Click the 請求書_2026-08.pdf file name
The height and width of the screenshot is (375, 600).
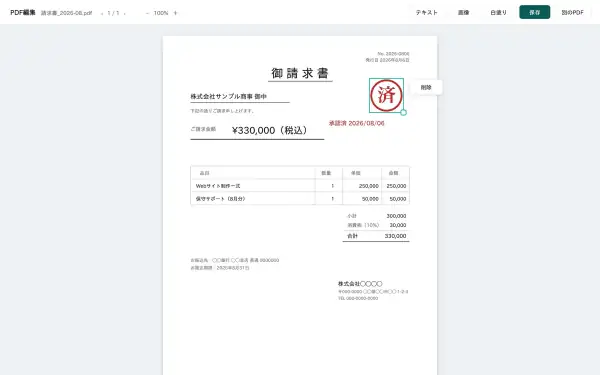66,13
